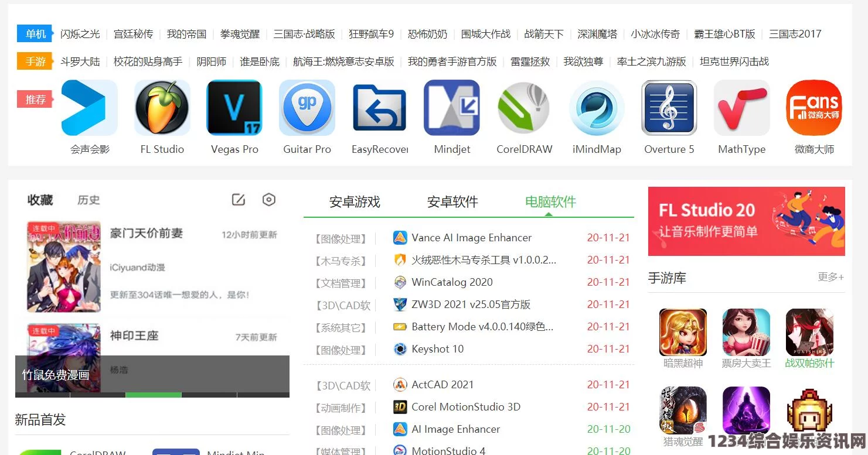
Task: Open the 狂野飙车9 link
Action: (372, 34)
